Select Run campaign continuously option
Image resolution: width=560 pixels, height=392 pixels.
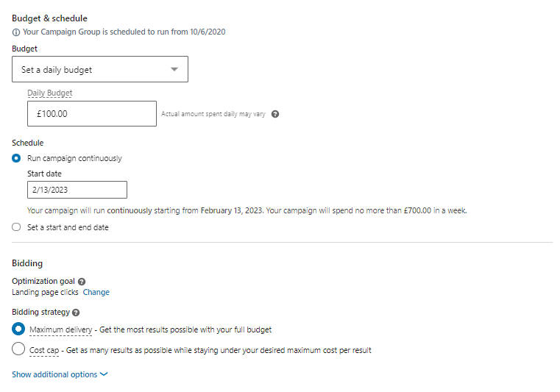click(17, 158)
